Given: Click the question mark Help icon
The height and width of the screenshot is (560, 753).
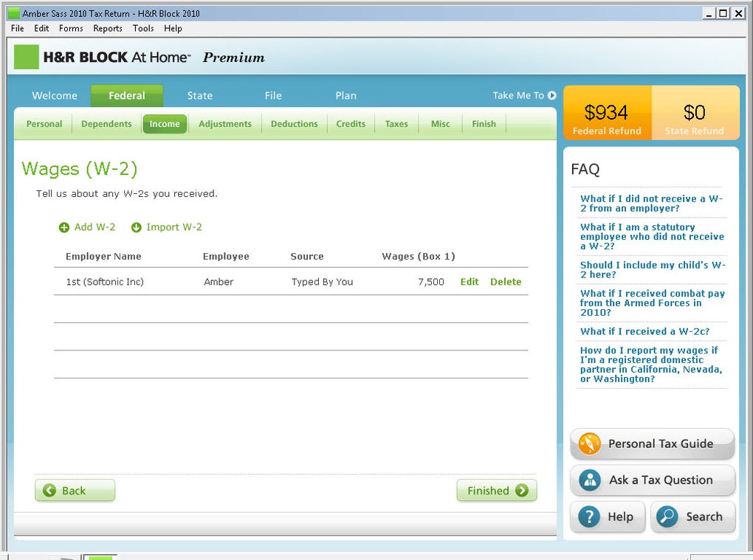Looking at the screenshot, I should coord(589,516).
